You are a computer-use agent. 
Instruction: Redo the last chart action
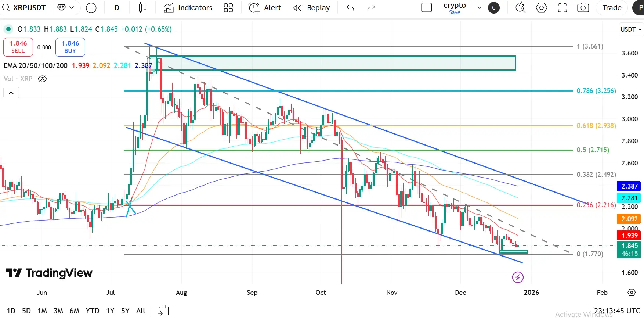(x=371, y=8)
